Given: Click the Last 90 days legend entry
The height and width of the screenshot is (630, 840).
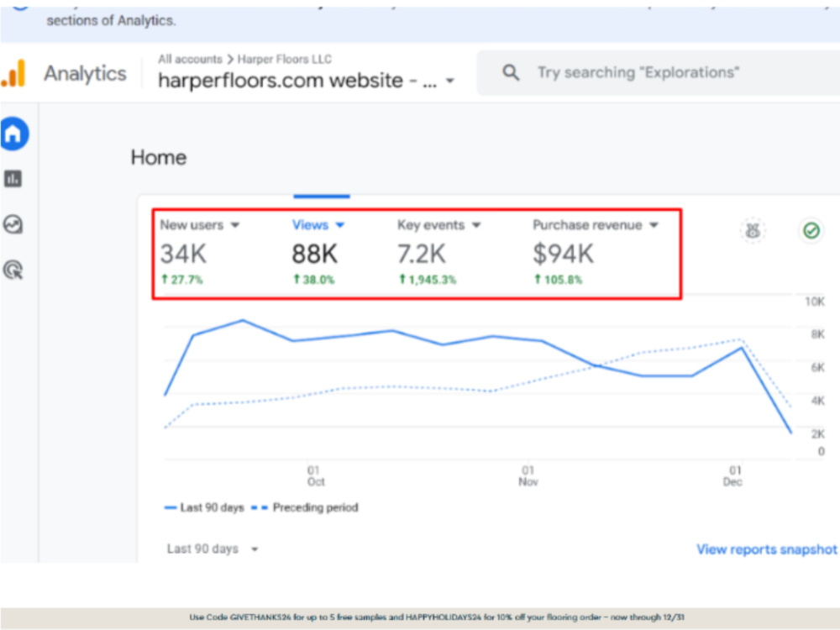Looking at the screenshot, I should (x=204, y=507).
